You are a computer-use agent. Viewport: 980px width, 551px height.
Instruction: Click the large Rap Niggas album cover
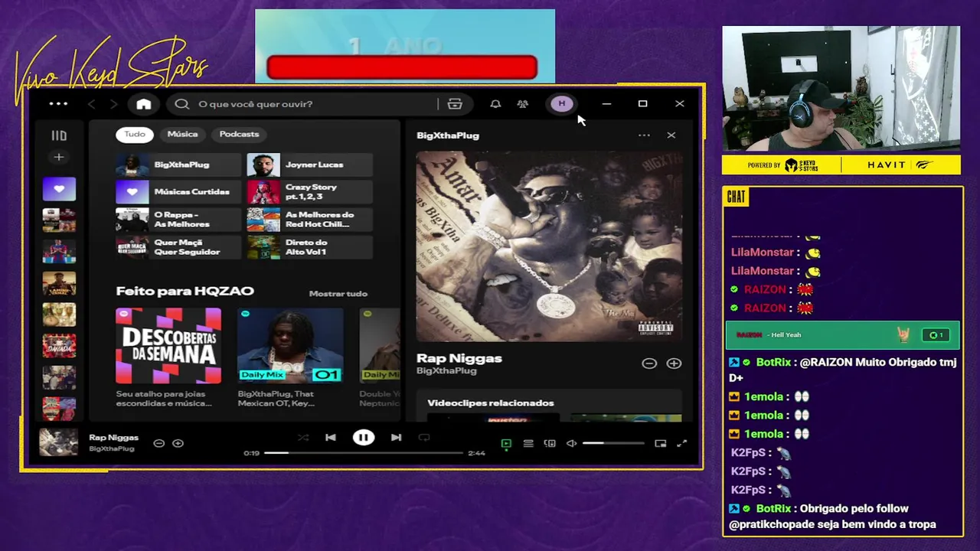tap(549, 246)
